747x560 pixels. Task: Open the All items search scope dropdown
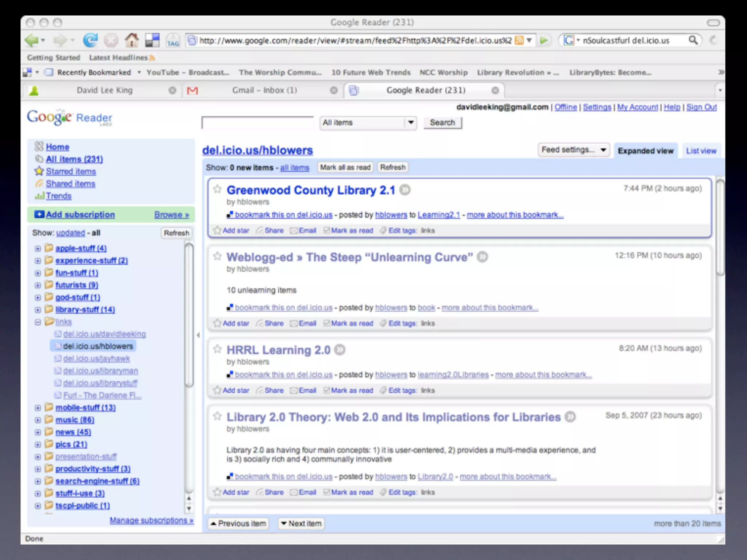pyautogui.click(x=368, y=122)
